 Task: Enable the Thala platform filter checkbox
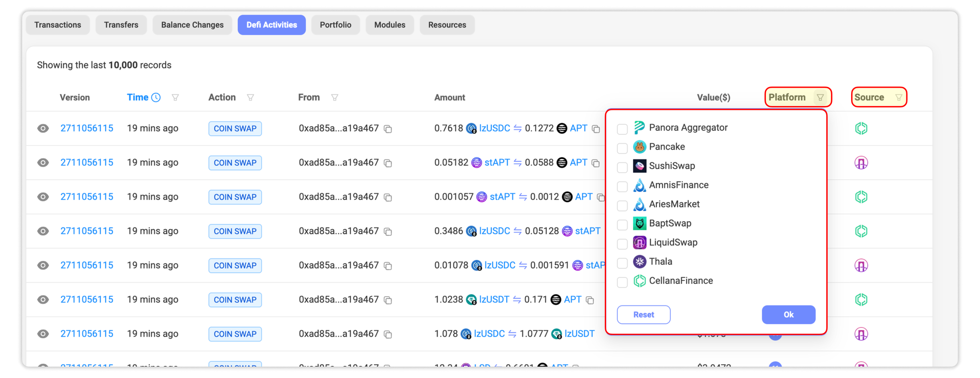tap(622, 263)
